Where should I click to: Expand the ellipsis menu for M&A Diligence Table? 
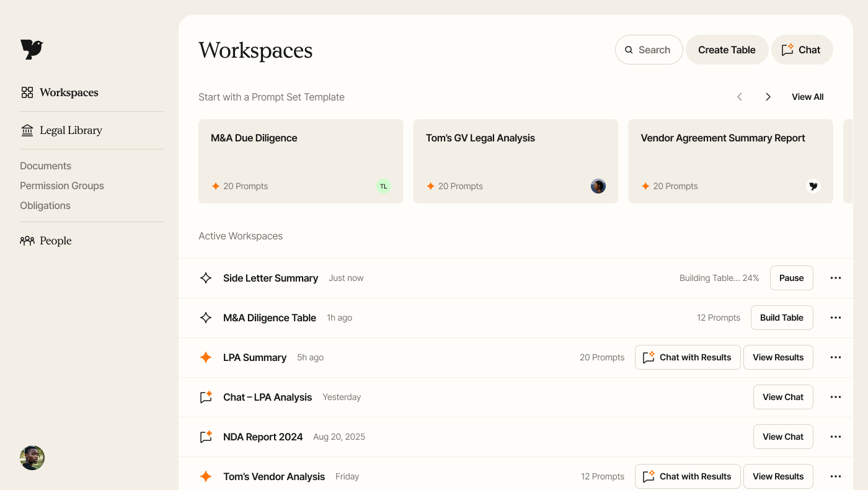[x=835, y=318]
